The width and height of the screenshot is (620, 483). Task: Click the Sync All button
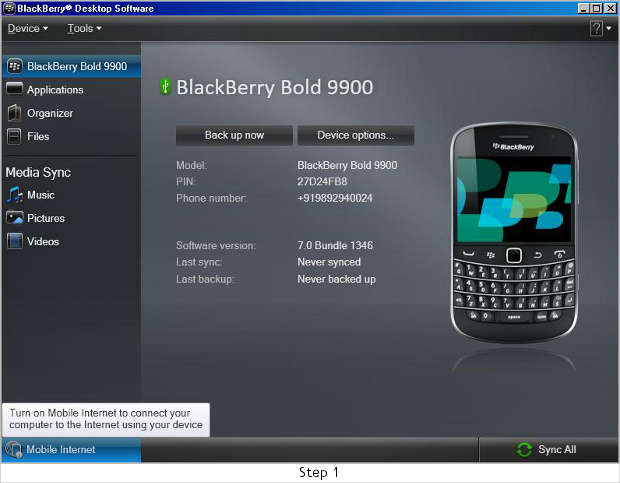click(548, 450)
